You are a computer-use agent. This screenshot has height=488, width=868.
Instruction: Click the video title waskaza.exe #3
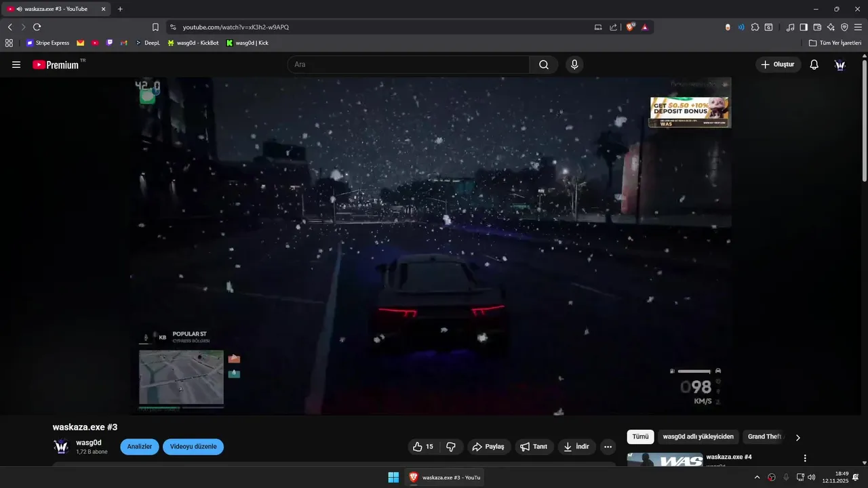pyautogui.click(x=85, y=427)
